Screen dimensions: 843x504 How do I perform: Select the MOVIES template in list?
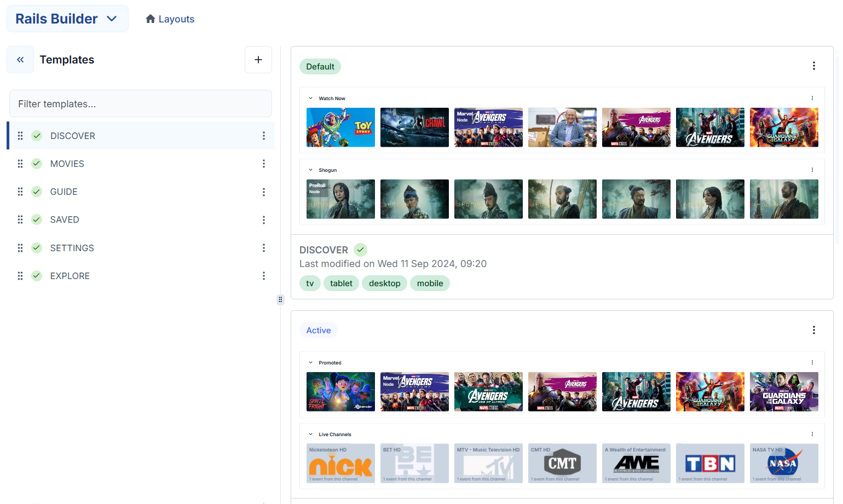click(x=67, y=164)
